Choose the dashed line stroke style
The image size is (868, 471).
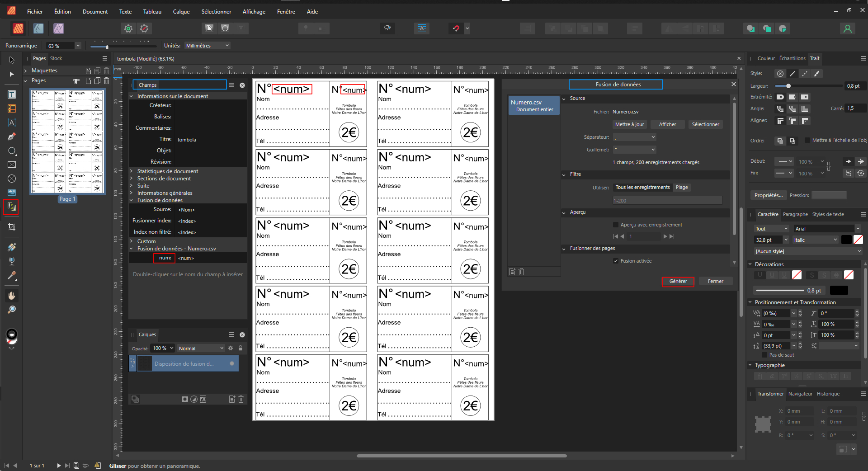coord(804,74)
